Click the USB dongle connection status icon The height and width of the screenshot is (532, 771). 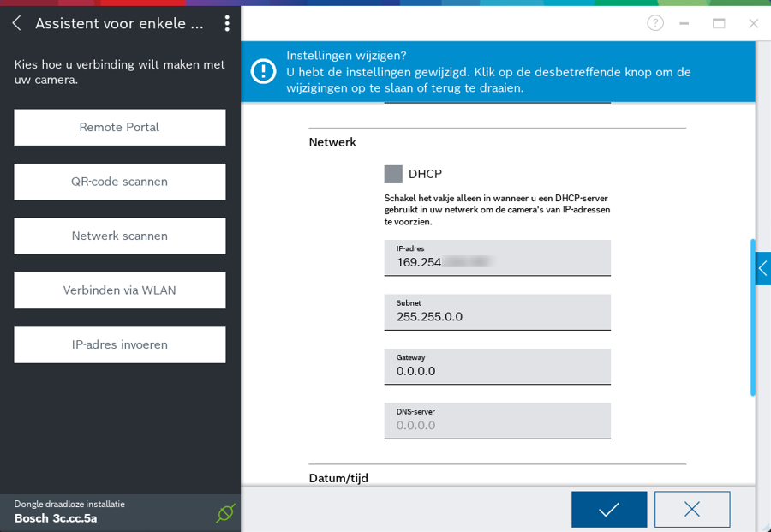coord(225,513)
